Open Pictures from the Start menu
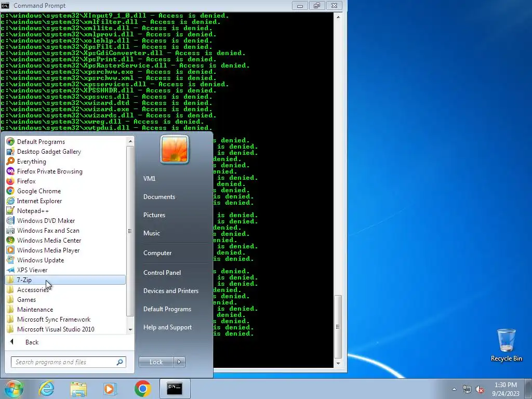The image size is (532, 399). (154, 215)
